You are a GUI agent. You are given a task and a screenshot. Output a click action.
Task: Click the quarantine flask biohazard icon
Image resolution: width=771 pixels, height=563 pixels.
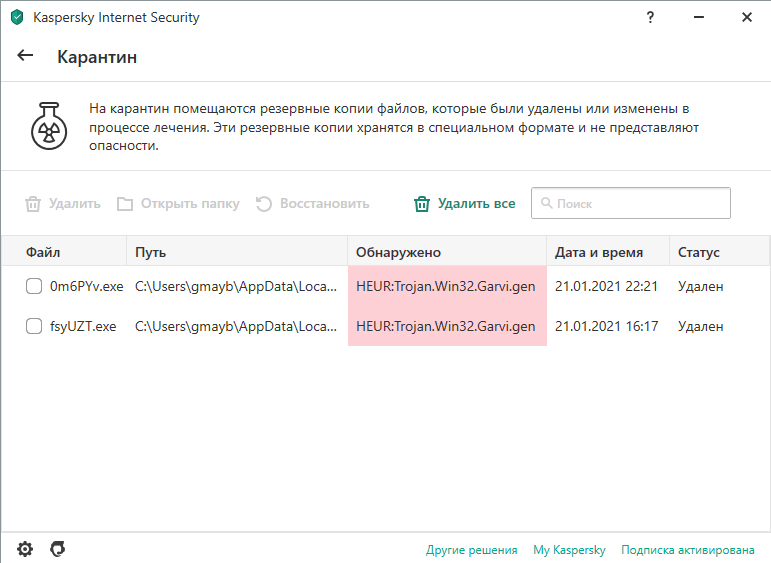[49, 126]
